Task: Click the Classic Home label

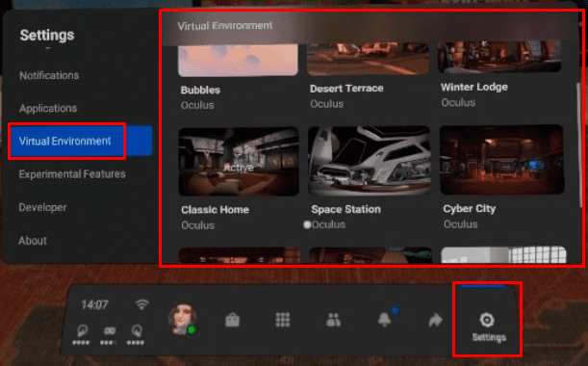Action: pyautogui.click(x=215, y=209)
